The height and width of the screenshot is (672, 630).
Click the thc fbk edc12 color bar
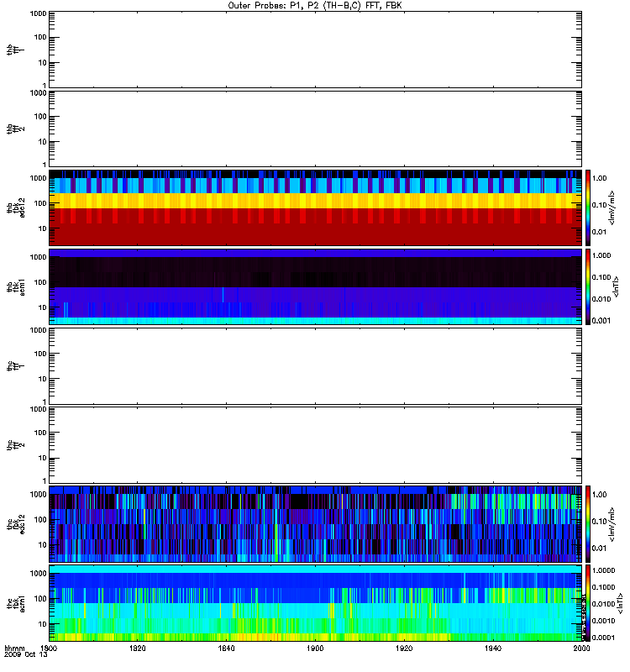pos(588,523)
